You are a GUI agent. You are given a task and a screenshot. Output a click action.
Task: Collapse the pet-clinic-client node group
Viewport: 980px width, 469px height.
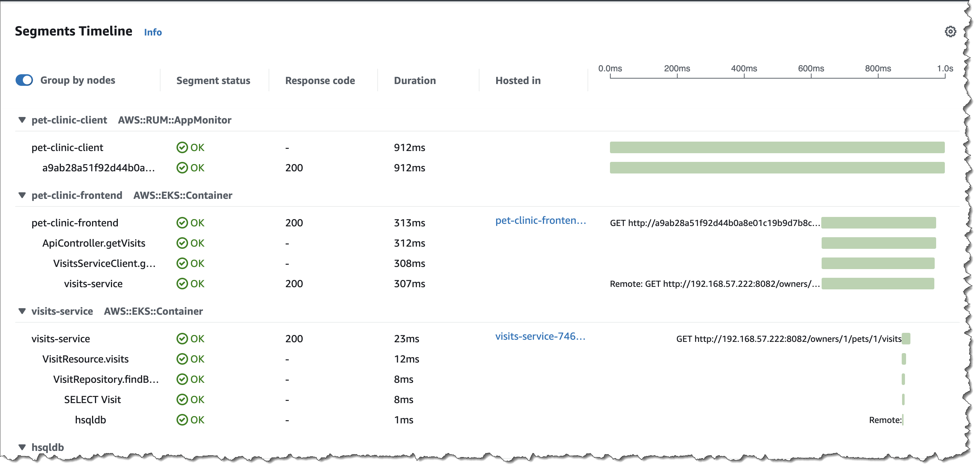pos(22,120)
